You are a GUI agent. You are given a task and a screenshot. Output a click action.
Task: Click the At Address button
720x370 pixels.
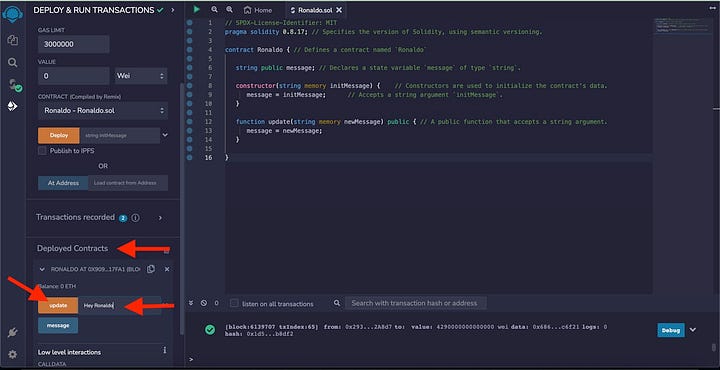click(x=63, y=183)
